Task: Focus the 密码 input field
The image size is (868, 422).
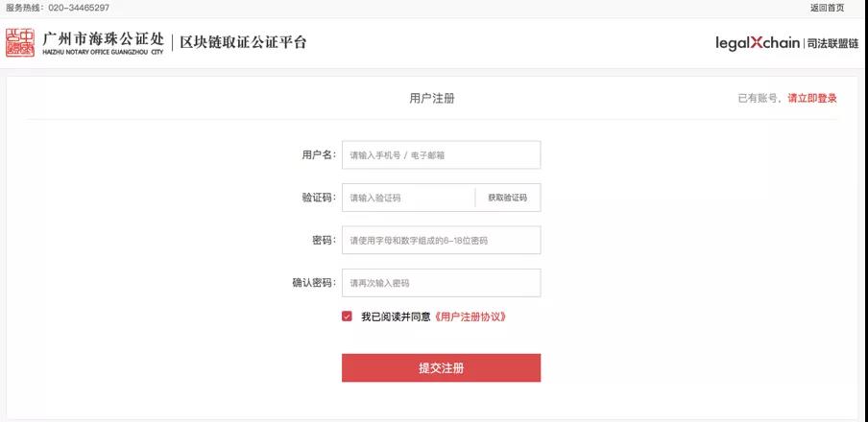Action: (441, 240)
